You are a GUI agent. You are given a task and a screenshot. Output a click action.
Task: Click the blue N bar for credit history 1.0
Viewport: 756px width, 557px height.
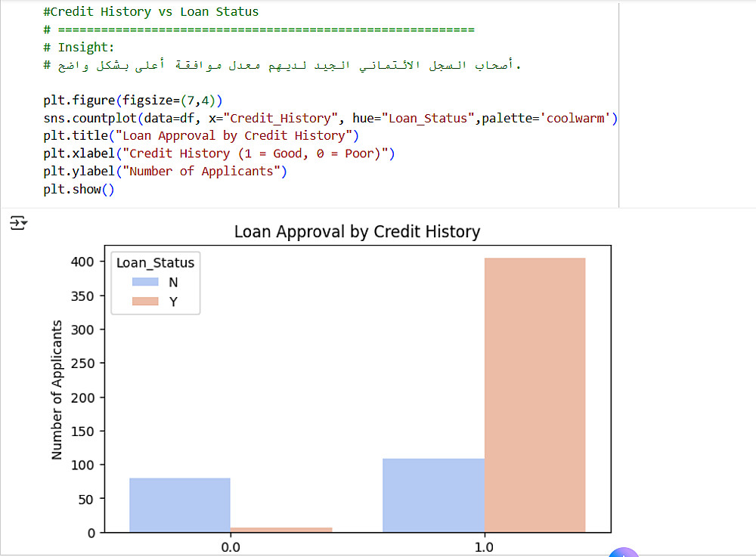[433, 495]
